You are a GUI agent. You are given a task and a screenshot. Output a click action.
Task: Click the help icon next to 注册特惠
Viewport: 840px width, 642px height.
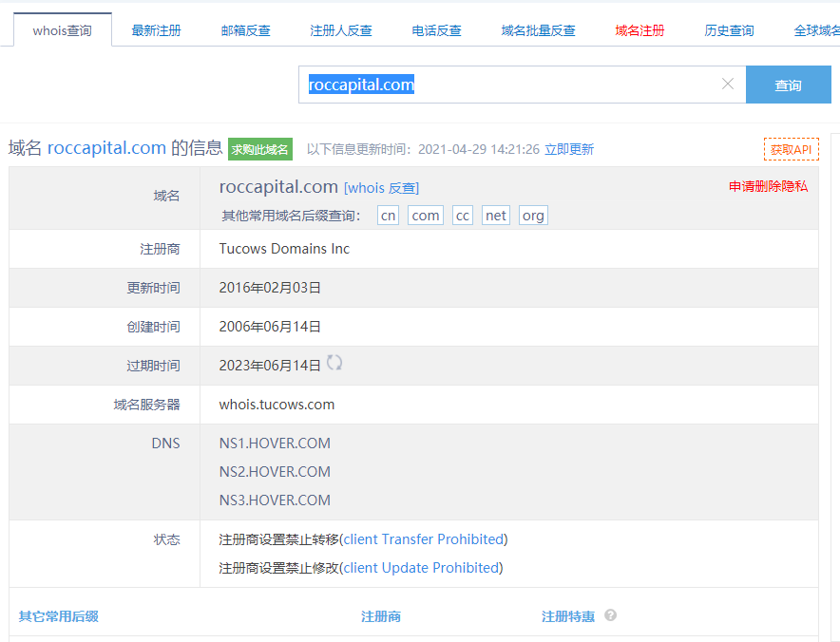click(610, 615)
